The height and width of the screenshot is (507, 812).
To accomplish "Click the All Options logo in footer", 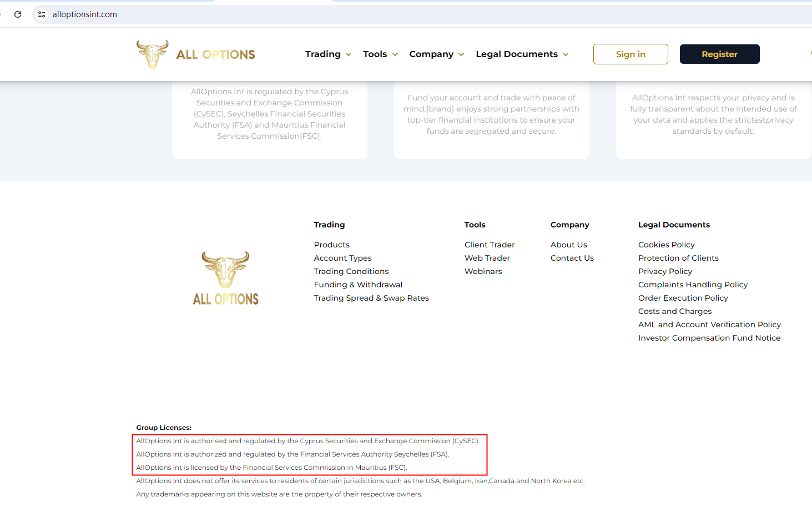I will click(225, 278).
